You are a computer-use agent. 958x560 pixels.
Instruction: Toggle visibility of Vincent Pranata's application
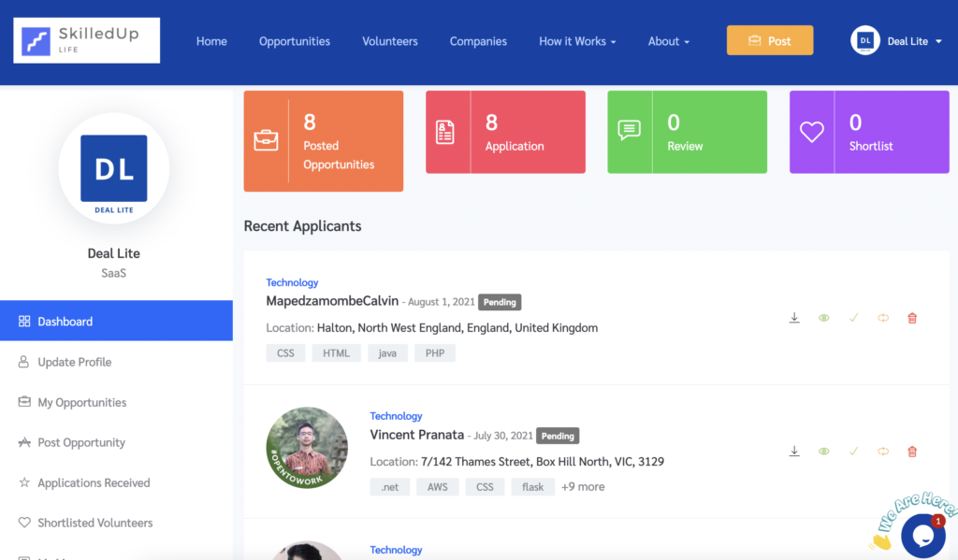point(823,451)
